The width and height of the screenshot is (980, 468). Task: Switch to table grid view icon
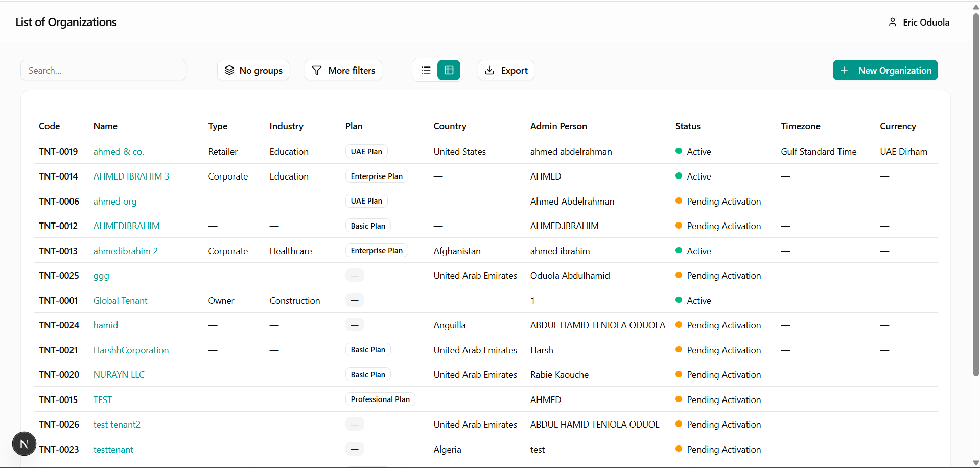[x=449, y=70]
